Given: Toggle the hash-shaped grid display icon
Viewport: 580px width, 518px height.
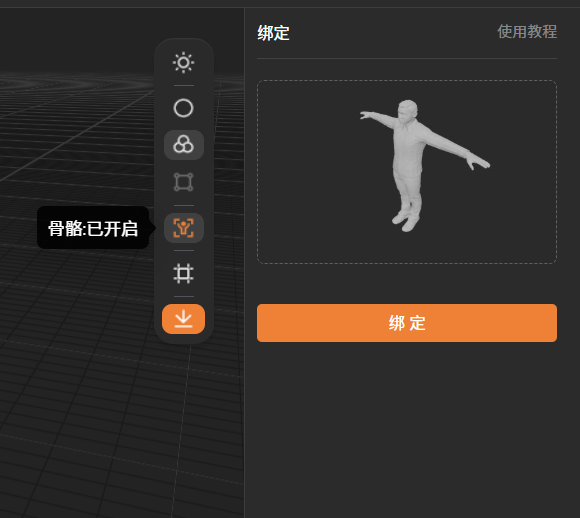Looking at the screenshot, I should (183, 274).
